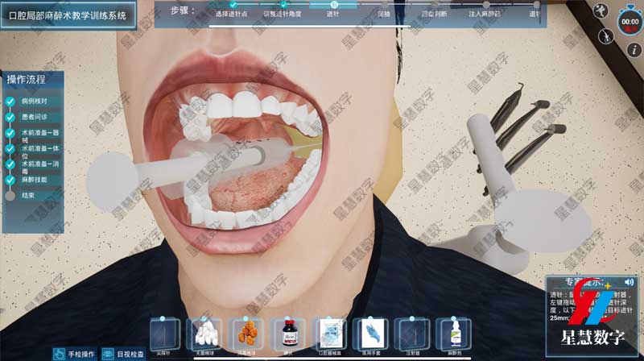This screenshot has width=644, height=361.
Task: Click the 目视检查 eye icon
Action: click(108, 354)
